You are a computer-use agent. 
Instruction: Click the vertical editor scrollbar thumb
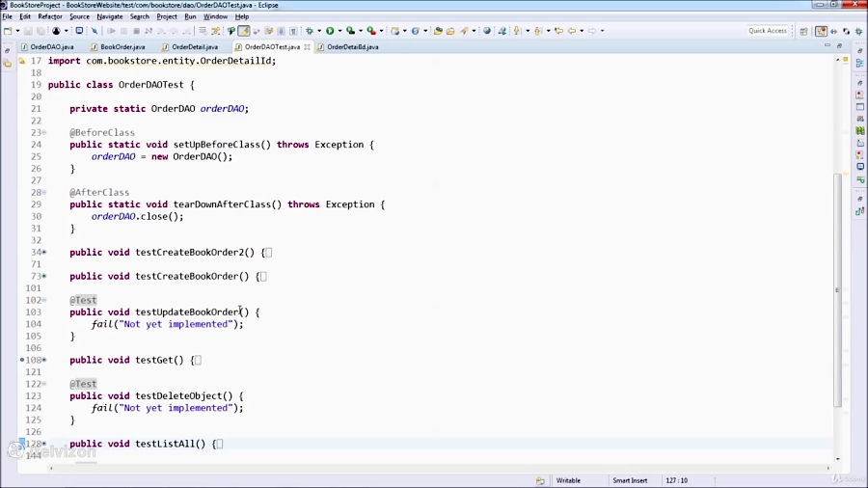click(837, 290)
